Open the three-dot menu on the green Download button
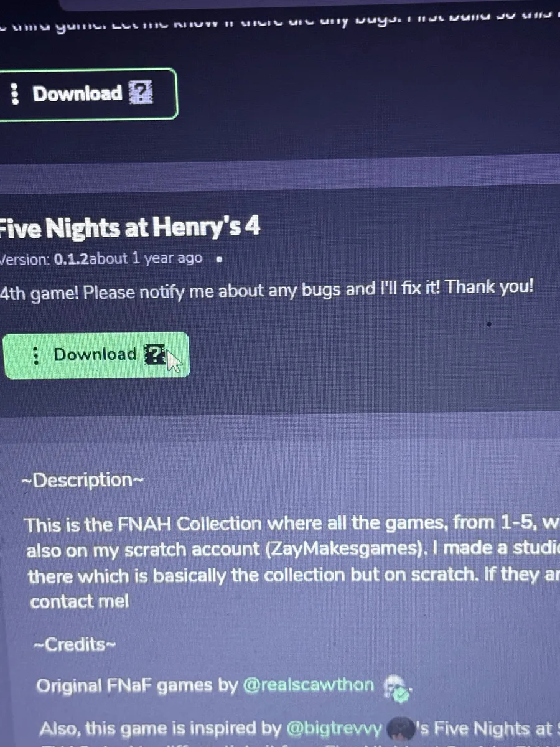Viewport: 560px width, 747px height. pos(36,355)
